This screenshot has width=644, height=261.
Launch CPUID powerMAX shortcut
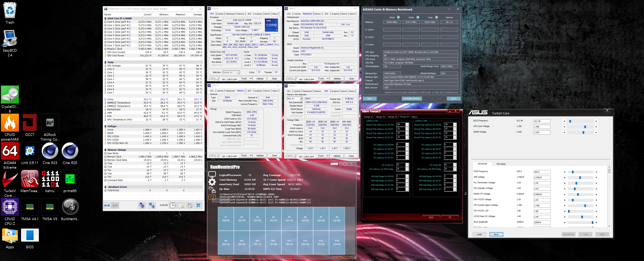[x=10, y=127]
